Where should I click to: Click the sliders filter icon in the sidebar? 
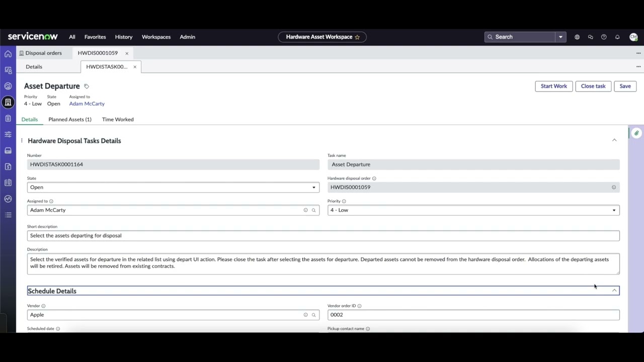(x=8, y=134)
